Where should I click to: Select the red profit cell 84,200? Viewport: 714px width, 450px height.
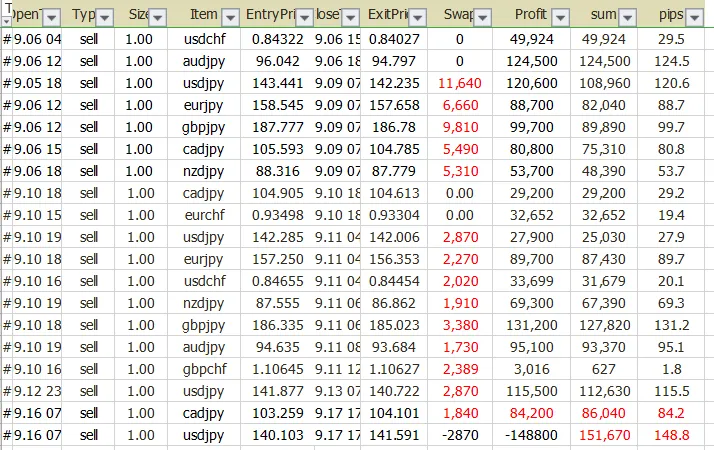[531, 413]
